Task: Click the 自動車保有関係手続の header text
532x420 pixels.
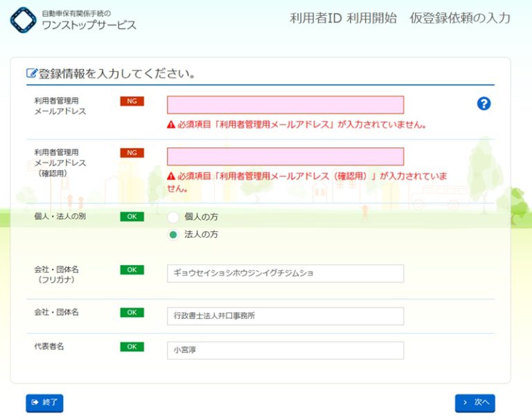Action: point(76,14)
